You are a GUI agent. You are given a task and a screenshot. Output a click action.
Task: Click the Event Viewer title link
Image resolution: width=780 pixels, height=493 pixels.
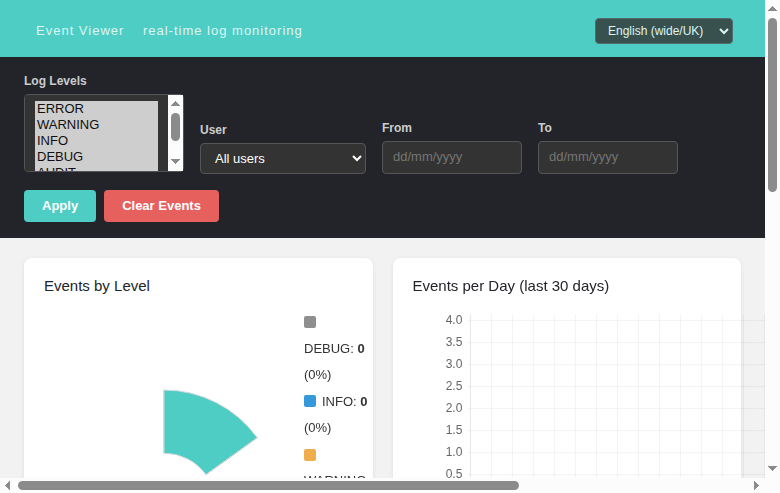(80, 31)
